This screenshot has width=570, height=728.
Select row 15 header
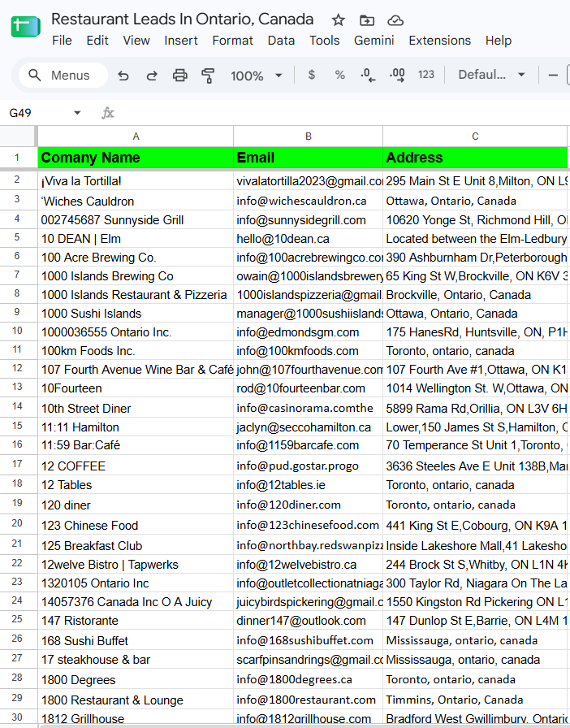[17, 425]
